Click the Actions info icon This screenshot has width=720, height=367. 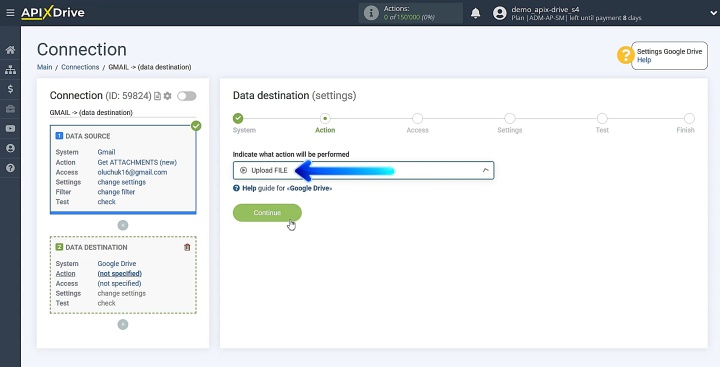(371, 13)
